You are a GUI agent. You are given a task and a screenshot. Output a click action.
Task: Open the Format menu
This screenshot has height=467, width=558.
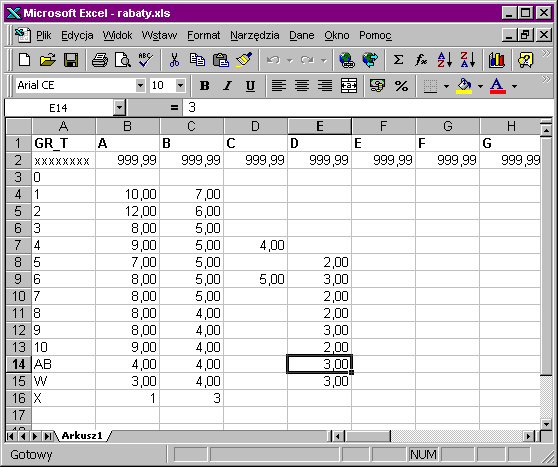click(204, 35)
